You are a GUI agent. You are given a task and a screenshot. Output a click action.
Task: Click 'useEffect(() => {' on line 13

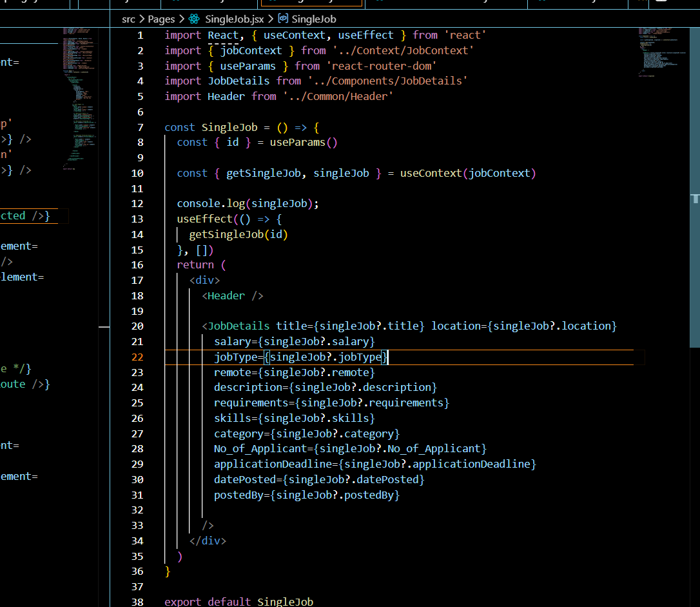tap(229, 219)
